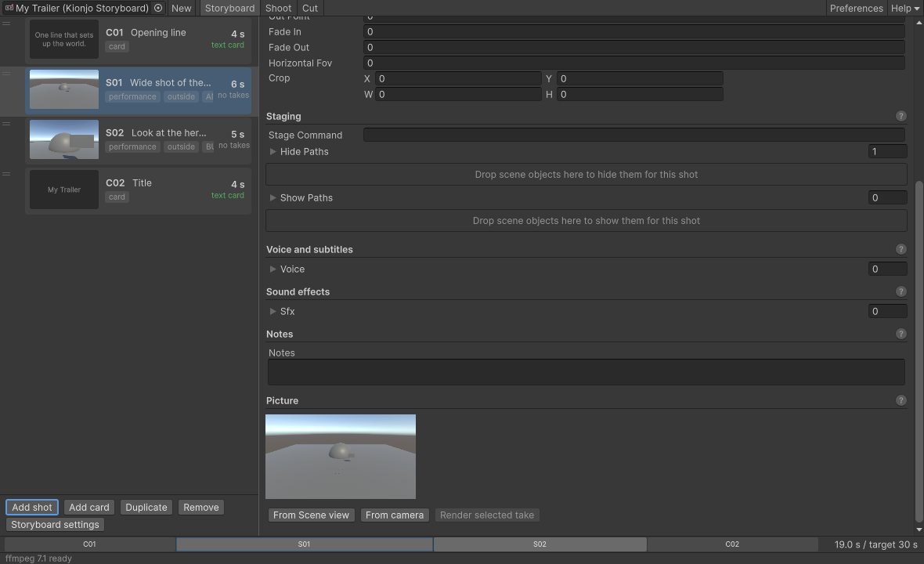
Task: Click the Show Paths count field
Action: tap(887, 198)
